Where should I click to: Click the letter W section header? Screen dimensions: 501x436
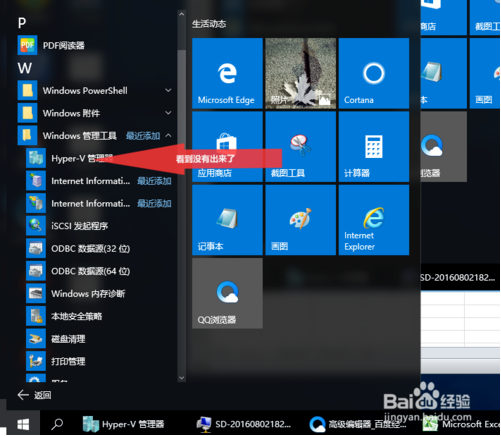coord(25,68)
